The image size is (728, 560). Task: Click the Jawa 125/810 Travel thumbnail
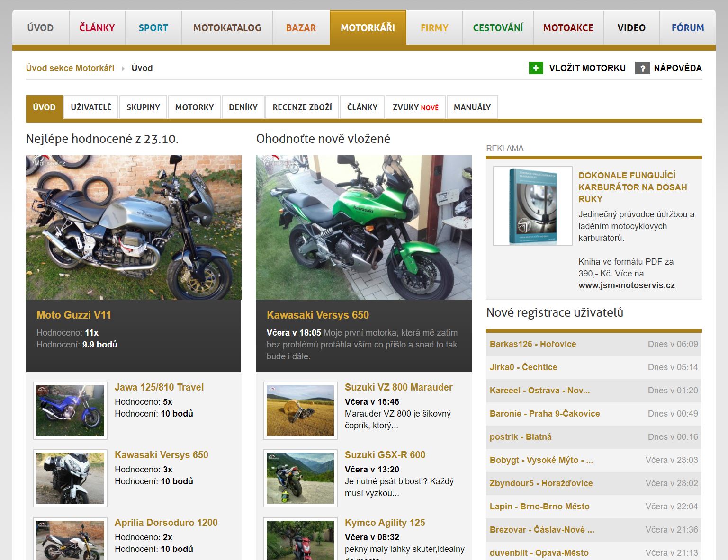[70, 410]
